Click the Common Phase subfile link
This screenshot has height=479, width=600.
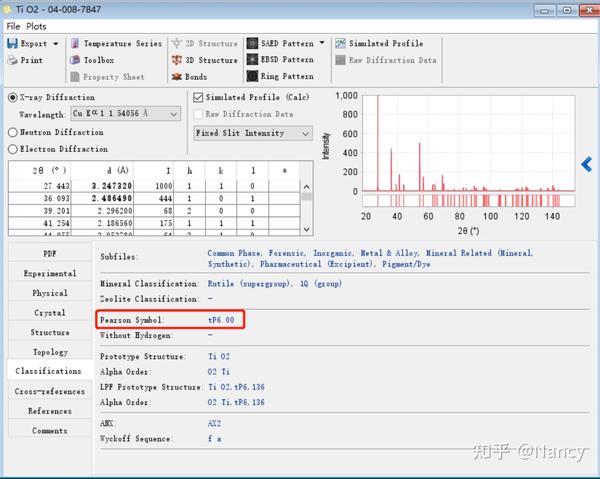coord(234,253)
